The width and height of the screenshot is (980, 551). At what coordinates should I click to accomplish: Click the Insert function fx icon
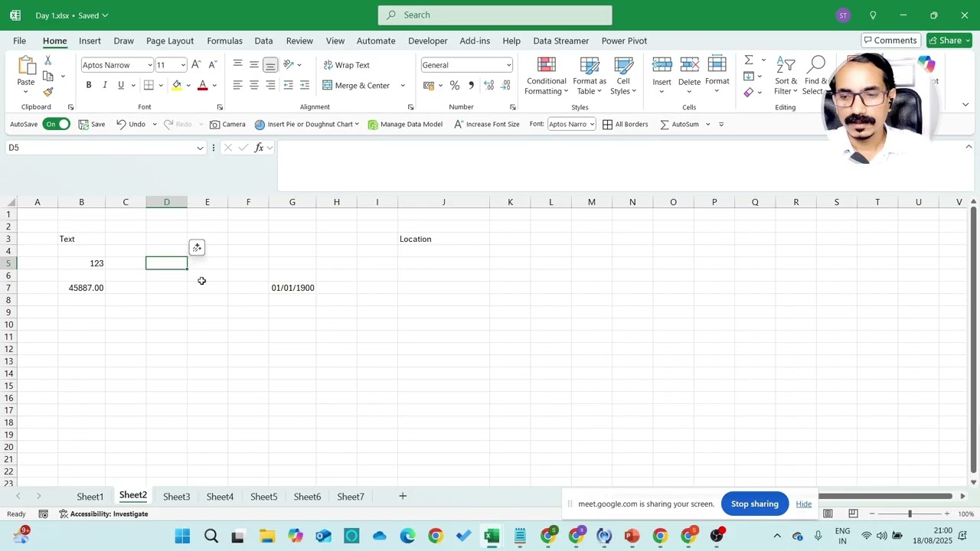pos(259,148)
